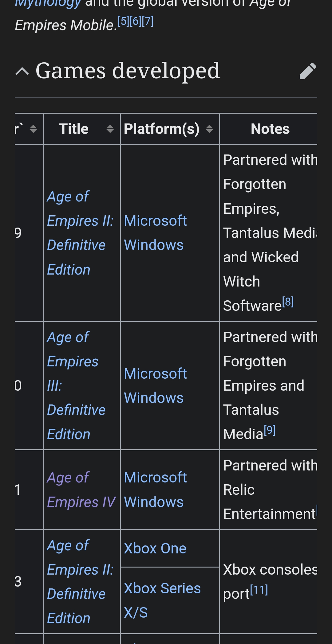This screenshot has height=644, width=332.
Task: Sort table by Platform(s) column arrows
Action: [209, 129]
